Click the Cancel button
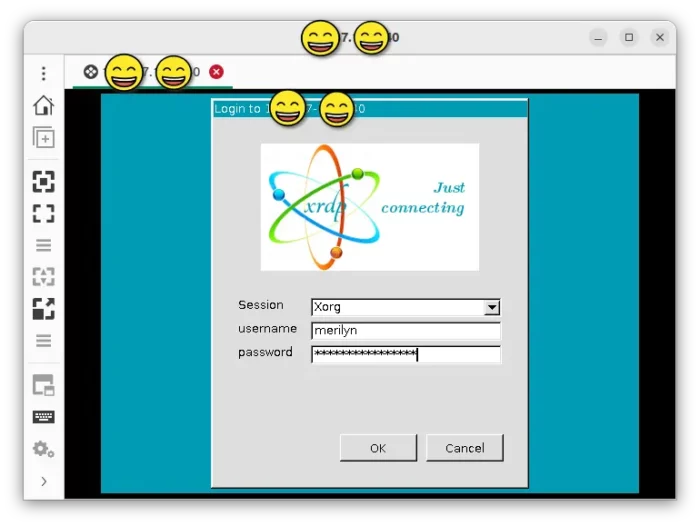This screenshot has height=526, width=700. tap(465, 448)
